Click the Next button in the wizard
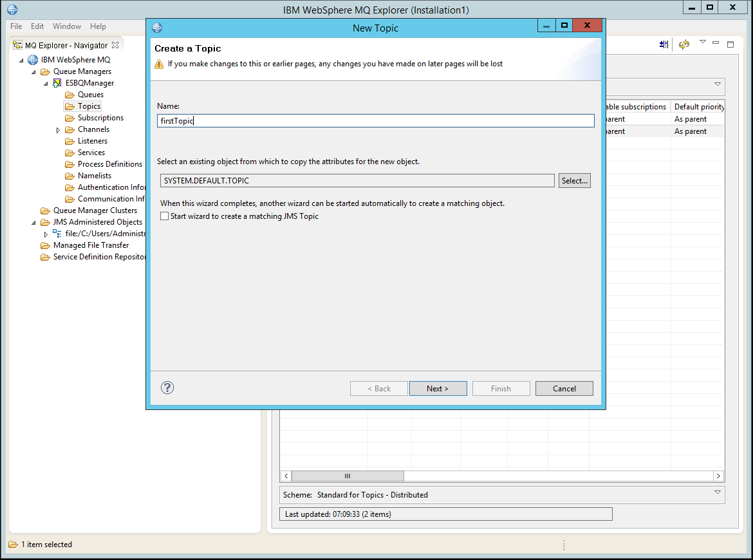Viewport: 753px width, 560px height. coord(438,387)
